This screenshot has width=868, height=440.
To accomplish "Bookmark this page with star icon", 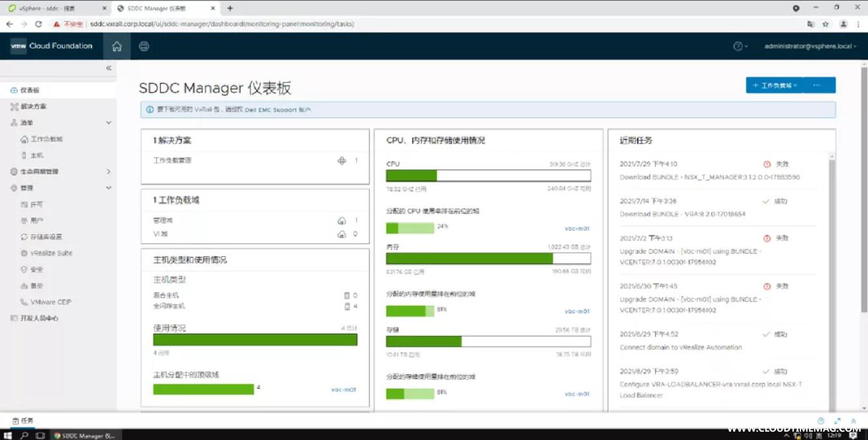I will click(826, 24).
